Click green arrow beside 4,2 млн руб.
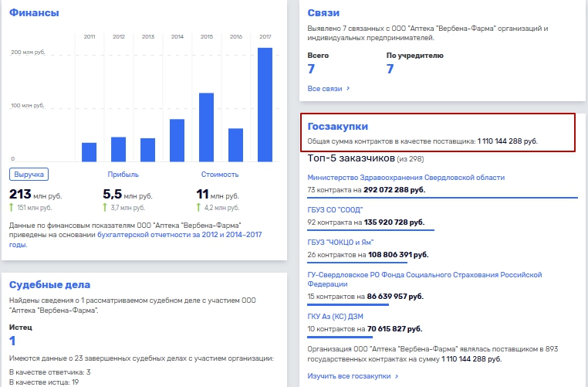588x387 pixels. pos(198,207)
